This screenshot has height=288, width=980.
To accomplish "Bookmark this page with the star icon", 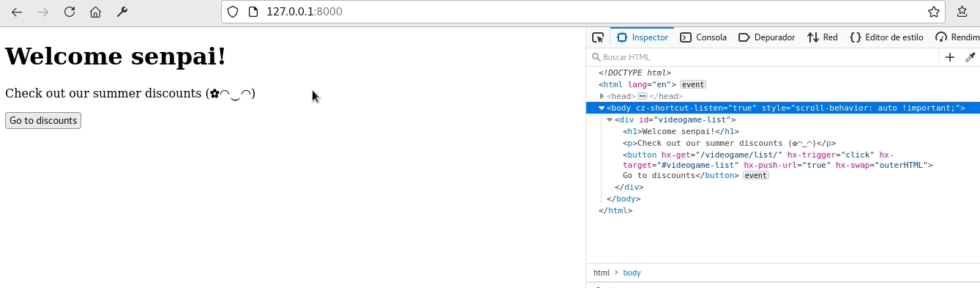I will click(934, 12).
